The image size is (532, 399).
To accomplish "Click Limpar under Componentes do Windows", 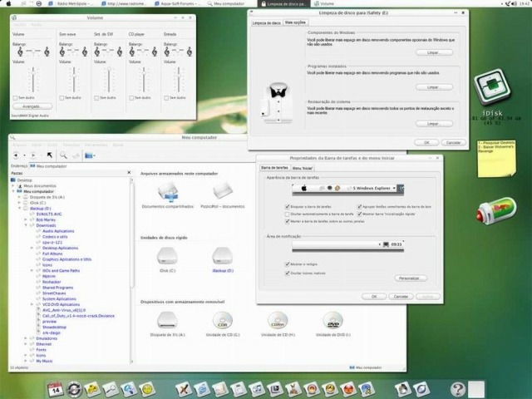I will pos(434,52).
